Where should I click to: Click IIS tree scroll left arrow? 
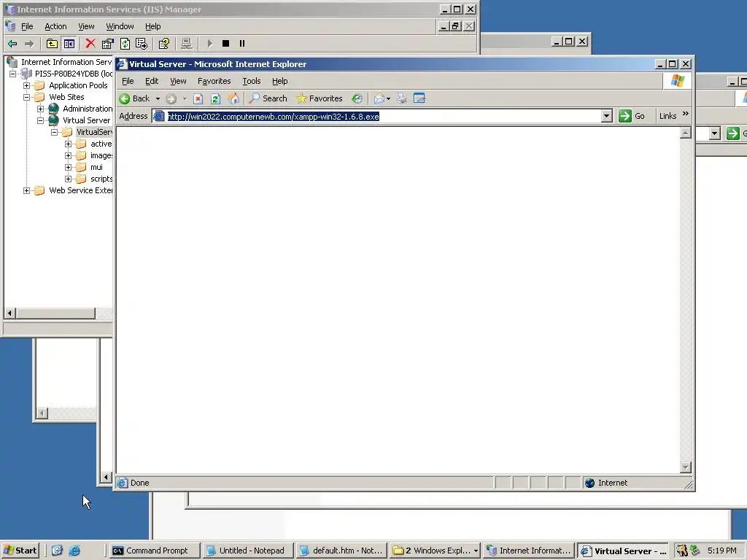point(9,314)
